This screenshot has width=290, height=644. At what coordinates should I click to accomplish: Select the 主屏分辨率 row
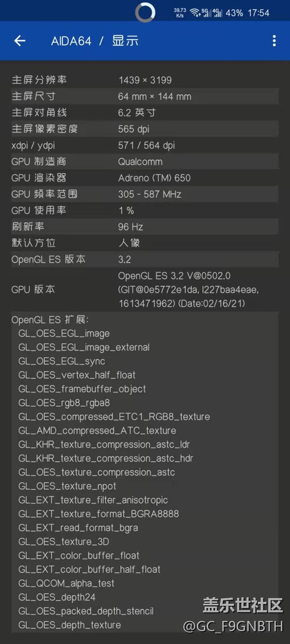(145, 80)
